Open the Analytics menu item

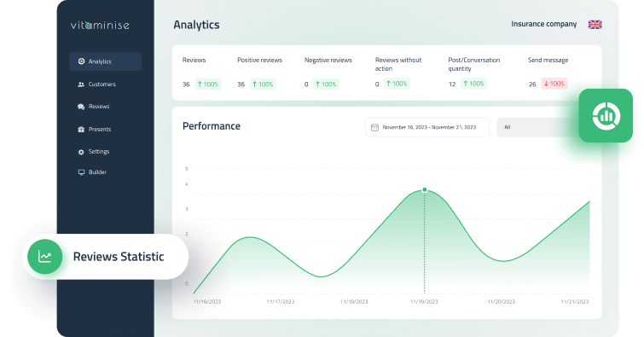tap(106, 61)
